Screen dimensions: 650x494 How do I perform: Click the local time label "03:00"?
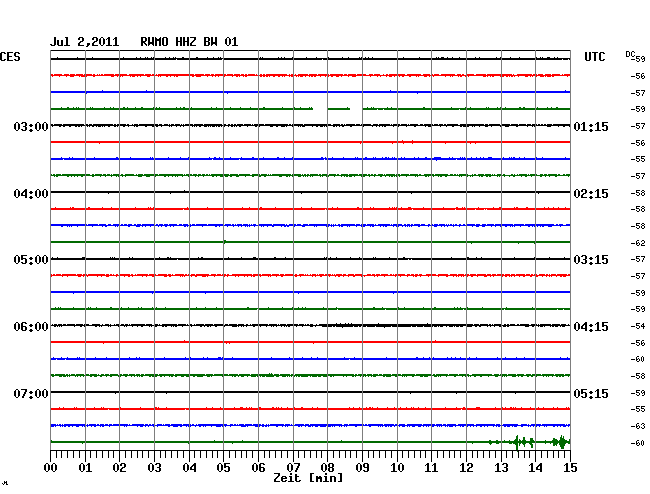tap(31, 127)
